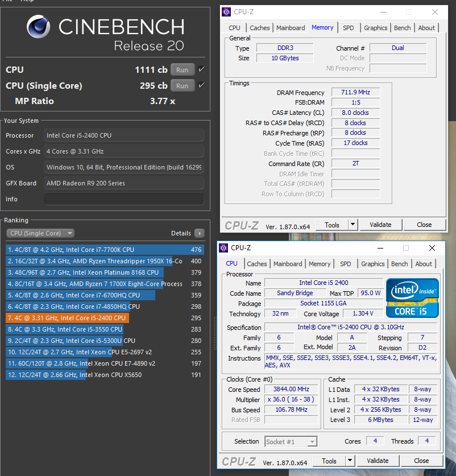Run the multi-core CPU benchmark
Image resolution: width=456 pixels, height=476 pixels.
coord(183,69)
